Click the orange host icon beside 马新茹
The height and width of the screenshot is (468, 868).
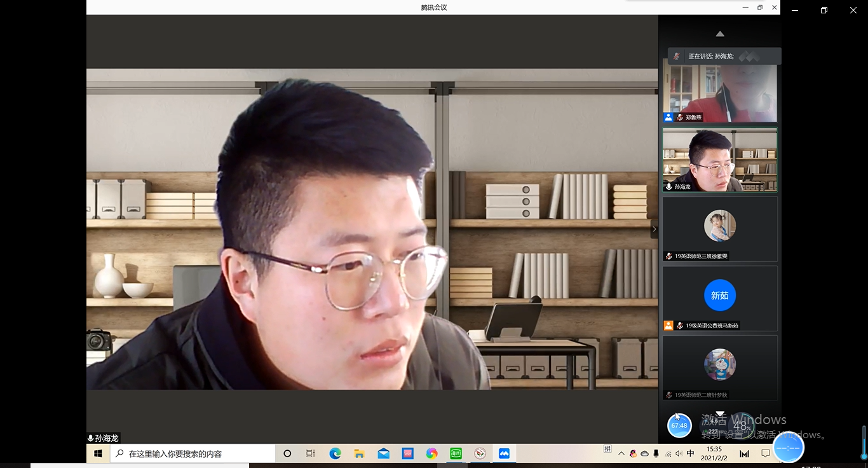pos(668,326)
